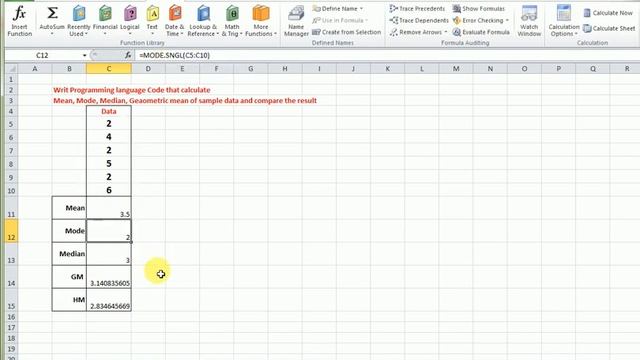The height and width of the screenshot is (360, 640).
Task: Open the Name Manager
Action: (x=296, y=21)
